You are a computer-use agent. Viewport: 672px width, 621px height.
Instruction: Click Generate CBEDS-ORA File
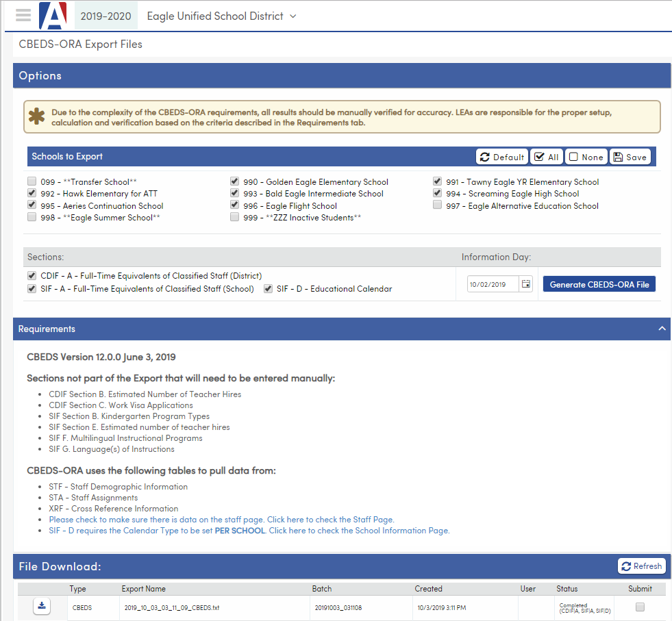coord(599,283)
